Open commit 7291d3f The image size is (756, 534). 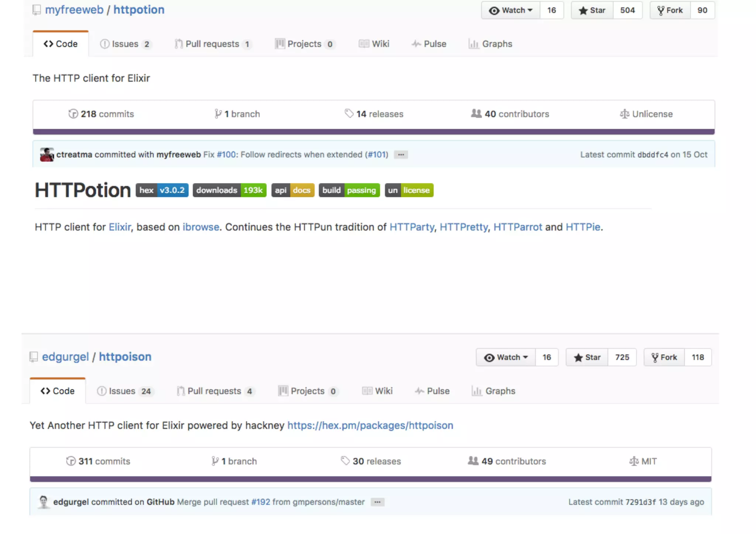tap(640, 502)
